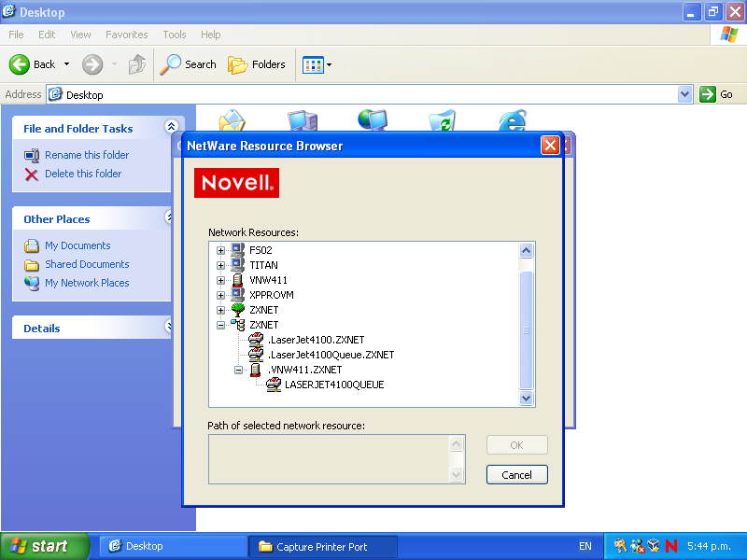
Task: Open the Help menu
Action: coord(211,35)
